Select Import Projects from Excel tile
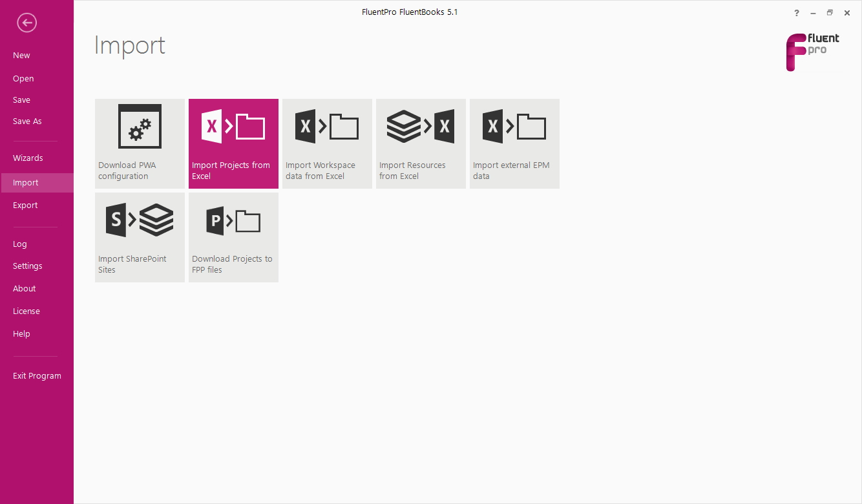The height and width of the screenshot is (504, 862). coord(233,143)
